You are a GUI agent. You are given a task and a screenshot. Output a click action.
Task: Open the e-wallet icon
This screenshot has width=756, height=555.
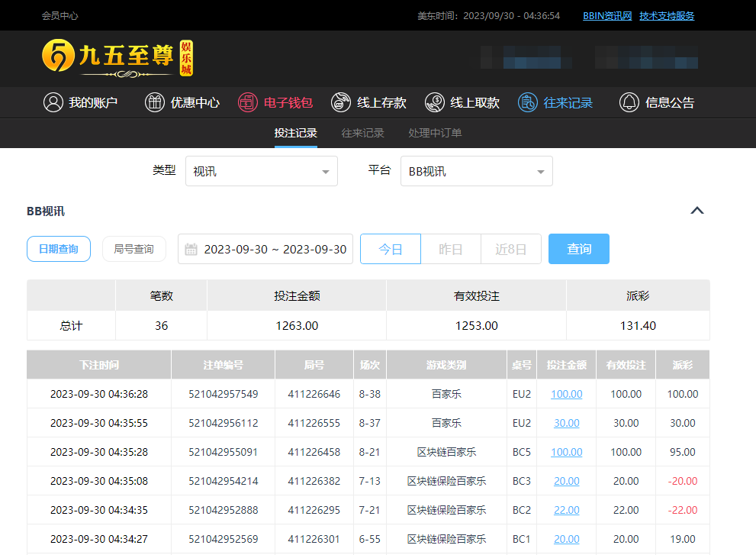click(x=248, y=102)
